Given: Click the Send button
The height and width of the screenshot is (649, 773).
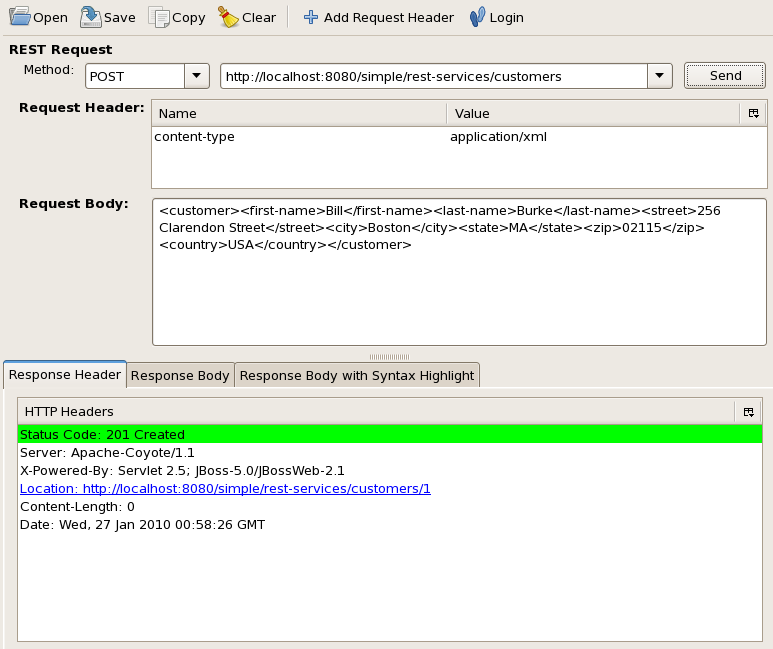Looking at the screenshot, I should click(x=725, y=75).
